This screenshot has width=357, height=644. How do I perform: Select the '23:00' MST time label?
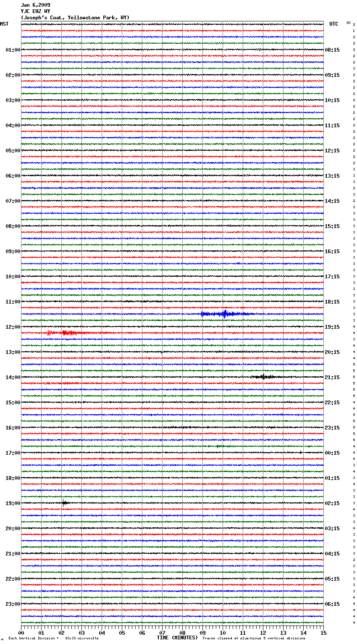click(13, 604)
